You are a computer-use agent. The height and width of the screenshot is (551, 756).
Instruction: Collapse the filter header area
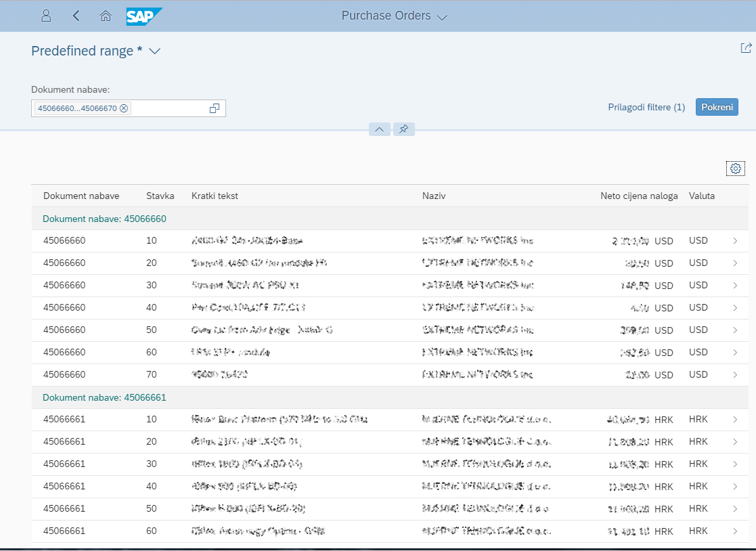click(379, 129)
